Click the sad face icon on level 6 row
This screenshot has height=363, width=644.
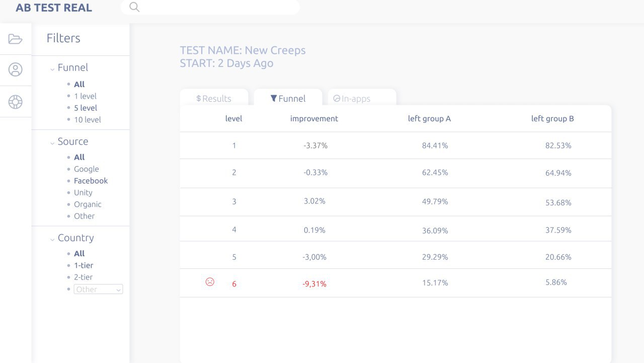[x=210, y=282]
